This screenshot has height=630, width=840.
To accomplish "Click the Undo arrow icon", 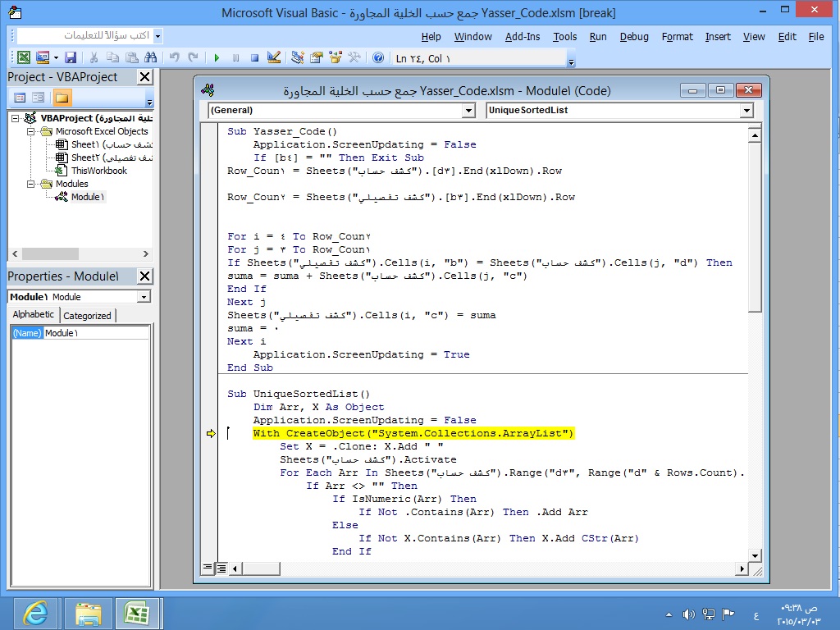I will tap(174, 58).
